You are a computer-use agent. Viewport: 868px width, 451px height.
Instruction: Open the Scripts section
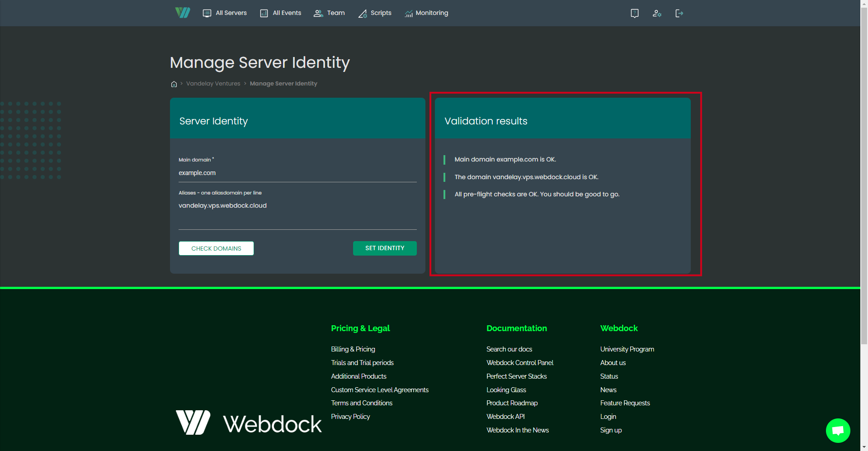point(375,13)
